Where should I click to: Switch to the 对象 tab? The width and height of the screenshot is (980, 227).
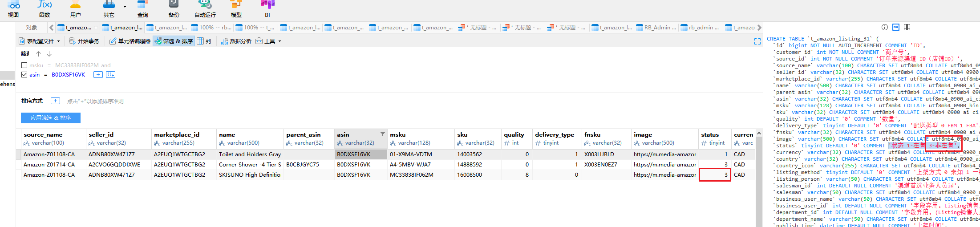[32, 28]
